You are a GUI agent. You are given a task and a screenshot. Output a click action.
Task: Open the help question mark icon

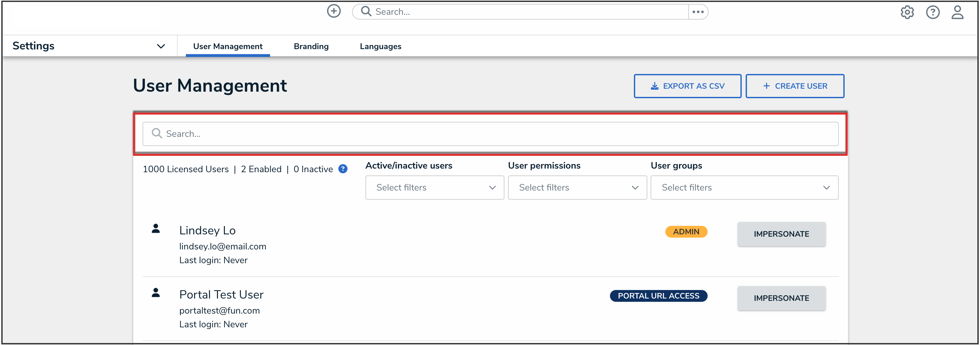pos(932,12)
